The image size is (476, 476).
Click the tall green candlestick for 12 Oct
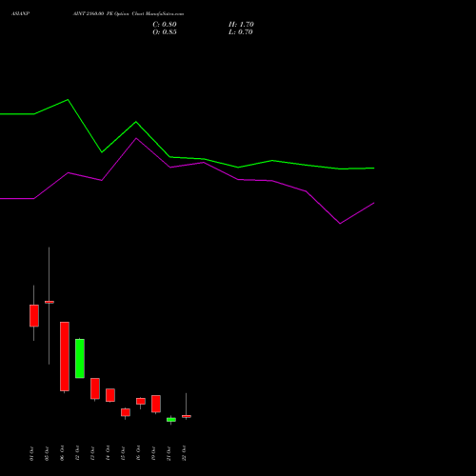(x=80, y=358)
